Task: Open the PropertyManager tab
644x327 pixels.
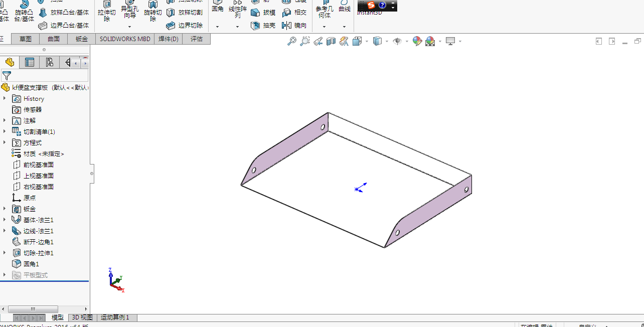Action: click(30, 62)
